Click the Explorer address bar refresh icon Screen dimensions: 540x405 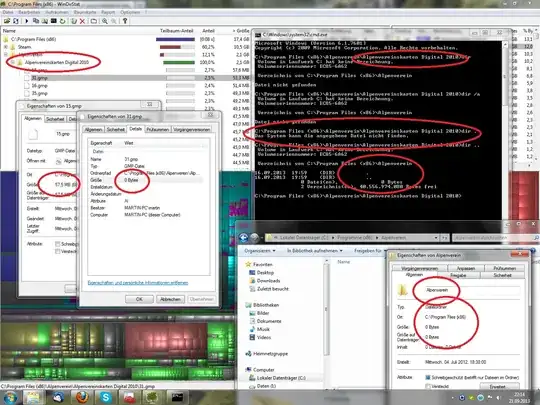tap(445, 238)
